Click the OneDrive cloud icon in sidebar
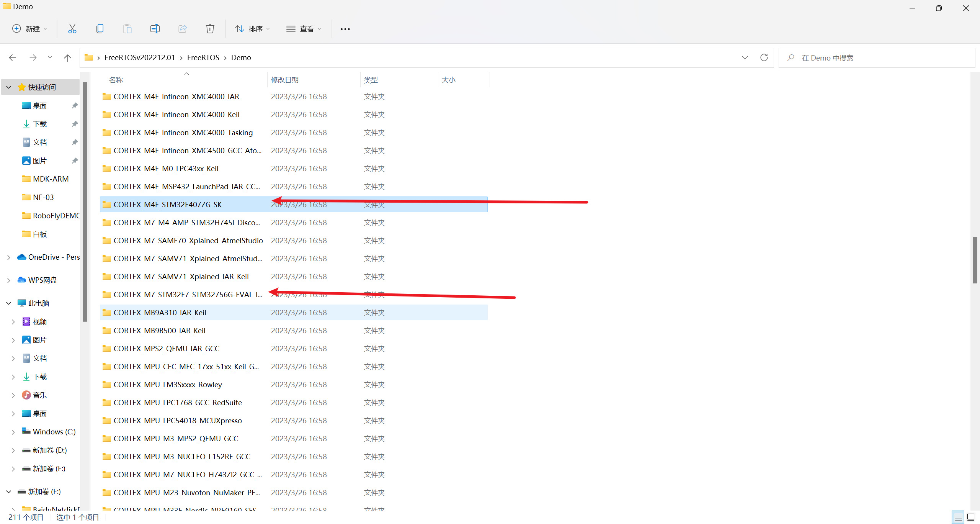Viewport: 980px width, 524px height. point(22,257)
